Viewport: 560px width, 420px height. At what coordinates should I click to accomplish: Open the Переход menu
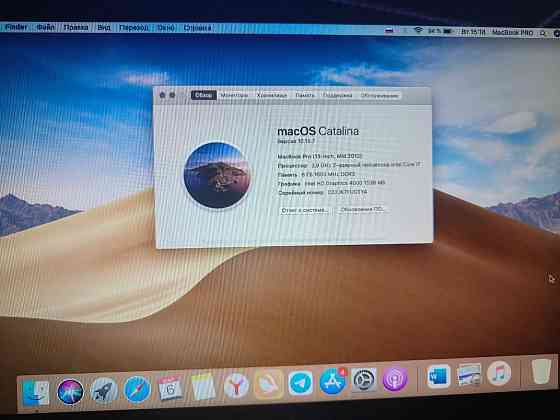[x=134, y=28]
